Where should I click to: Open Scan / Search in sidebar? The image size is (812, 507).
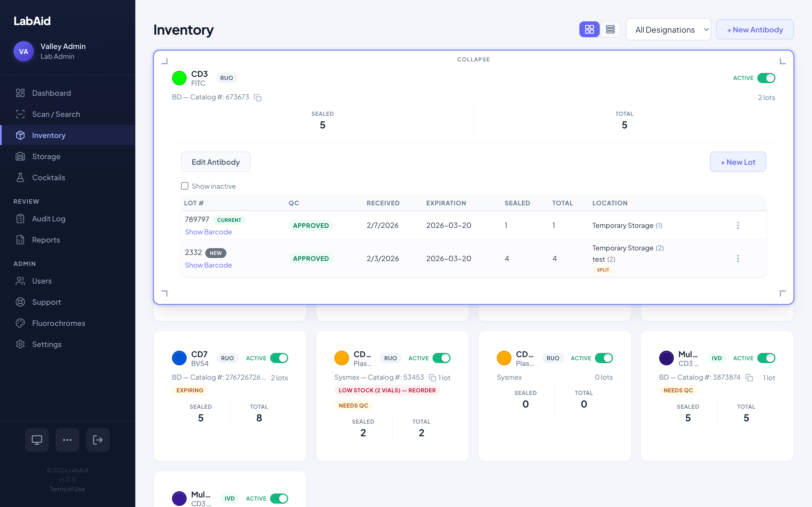click(x=56, y=114)
